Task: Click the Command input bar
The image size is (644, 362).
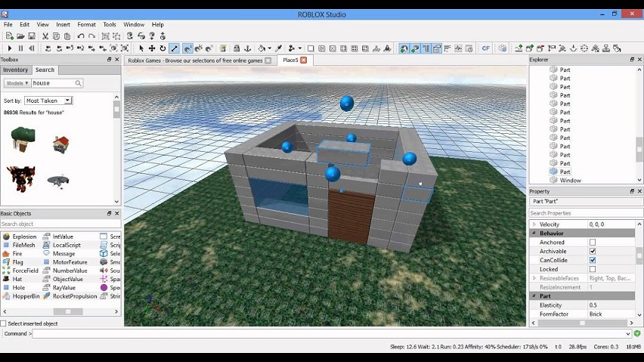Action: coord(332,334)
